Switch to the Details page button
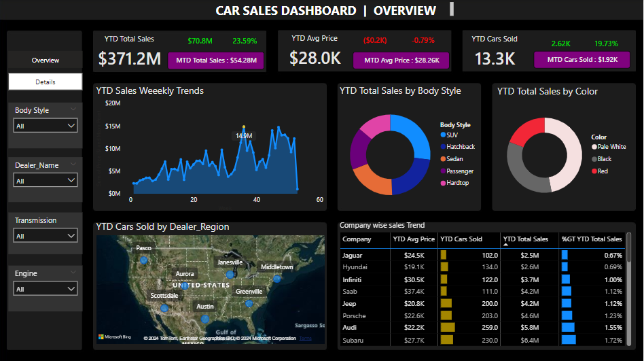 46,82
